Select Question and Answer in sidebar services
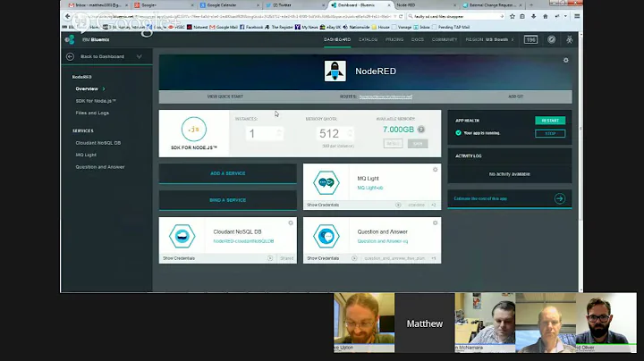644x361 pixels. tap(100, 167)
